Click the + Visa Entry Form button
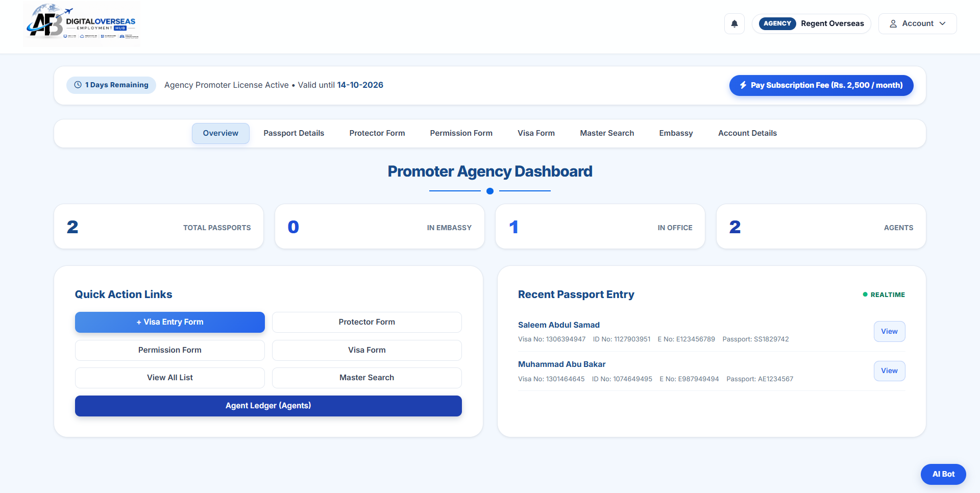980x493 pixels. pyautogui.click(x=170, y=322)
